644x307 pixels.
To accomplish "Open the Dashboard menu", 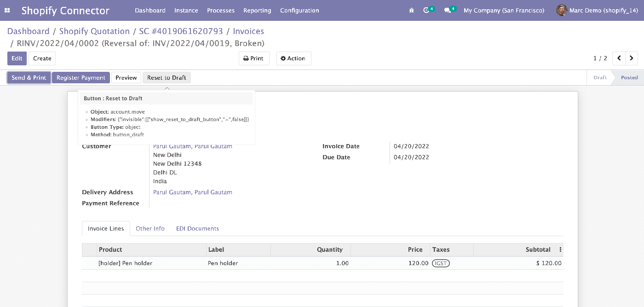I will point(150,10).
